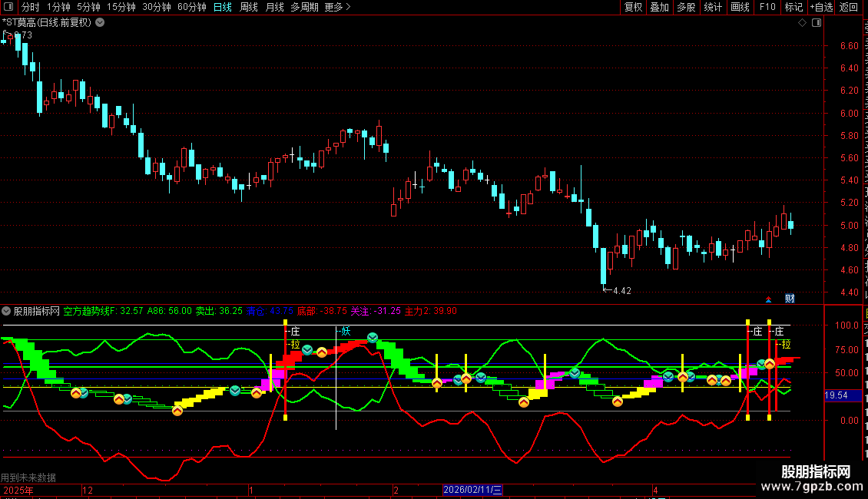Switch to the 周线 weekly tab
The image size is (868, 499).
pyautogui.click(x=249, y=7)
